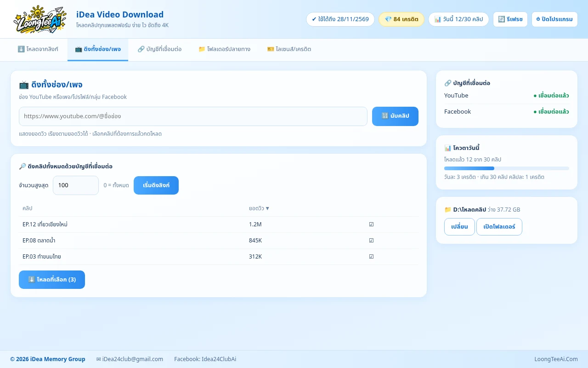Switch to ดึงทั้งช่อง/เพจ tab
The width and height of the screenshot is (588, 368).
(98, 49)
